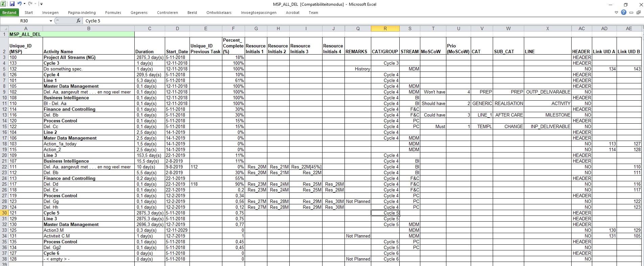Screen dimensions: 644x266
Task: Open Excel Help with the question mark
Action: coord(623,13)
